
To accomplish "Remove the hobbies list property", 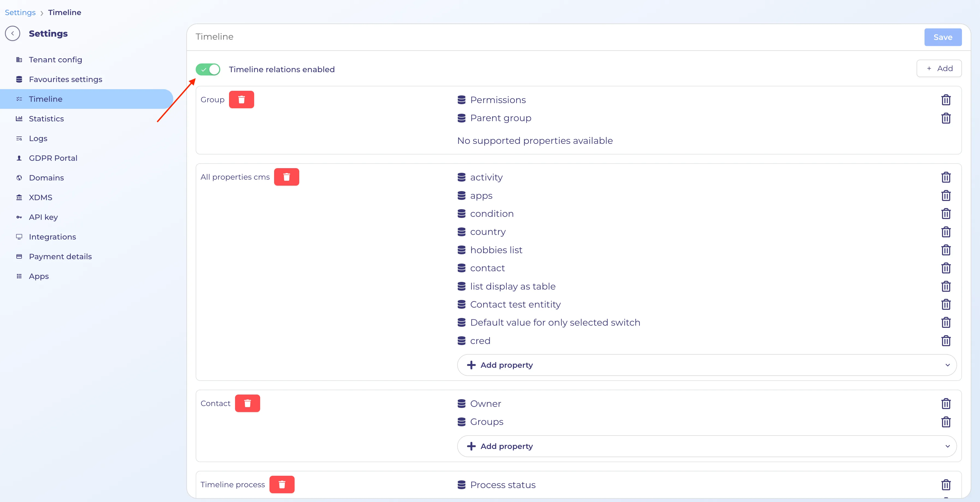I will [x=946, y=250].
